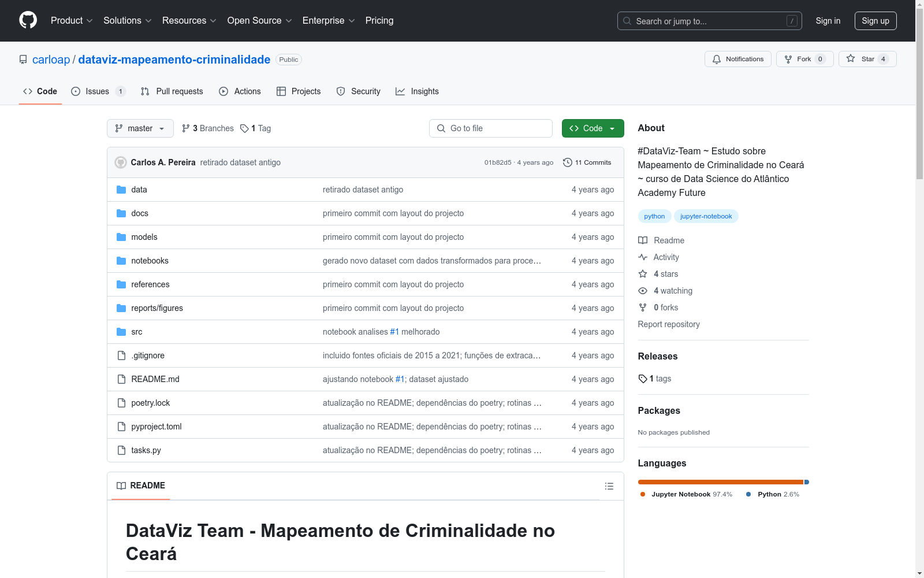This screenshot has width=924, height=578.
Task: Open the pyproject.toml file
Action: pyautogui.click(x=157, y=427)
